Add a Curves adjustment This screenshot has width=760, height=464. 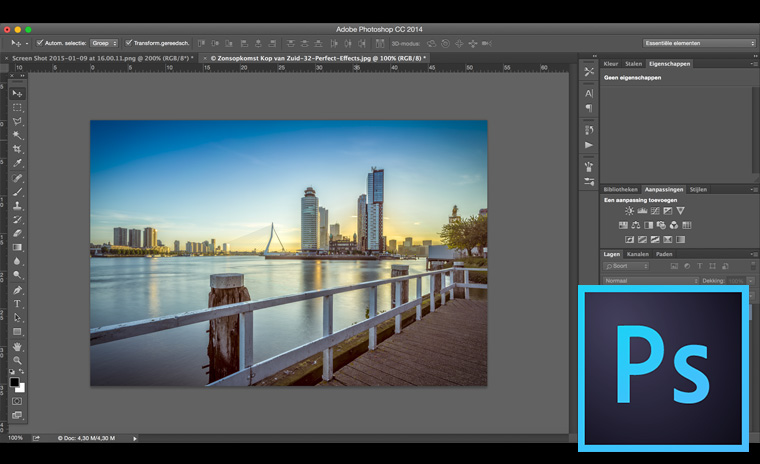pyautogui.click(x=655, y=211)
